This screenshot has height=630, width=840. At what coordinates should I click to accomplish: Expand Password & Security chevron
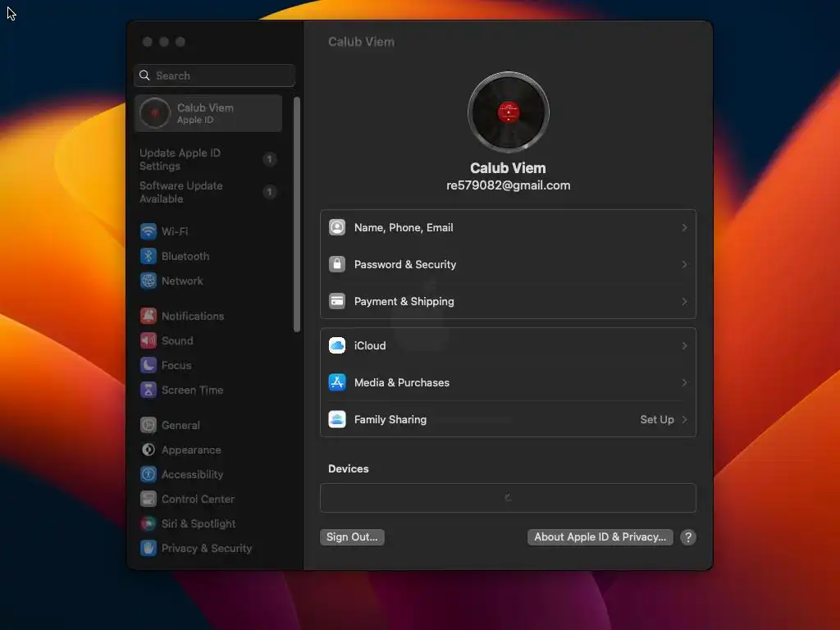click(x=684, y=265)
